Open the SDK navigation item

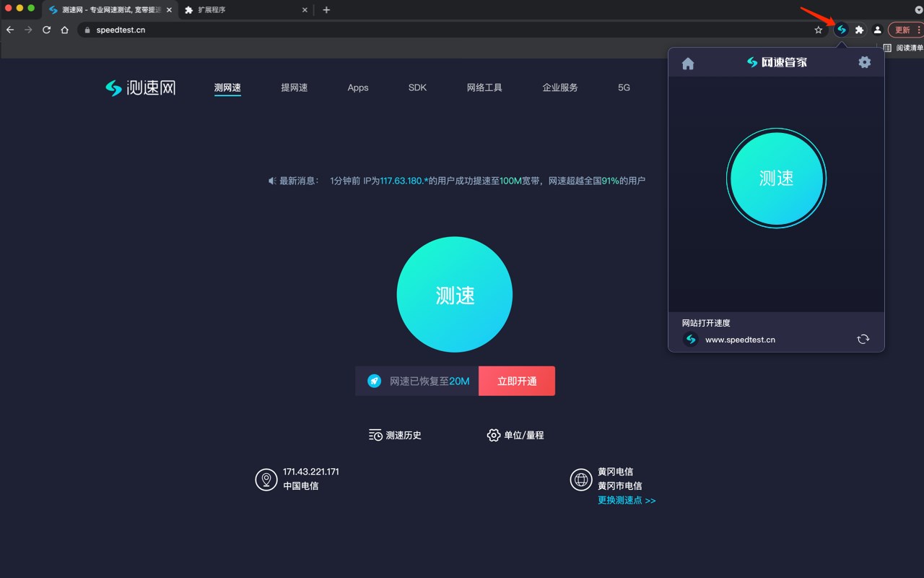pyautogui.click(x=417, y=87)
